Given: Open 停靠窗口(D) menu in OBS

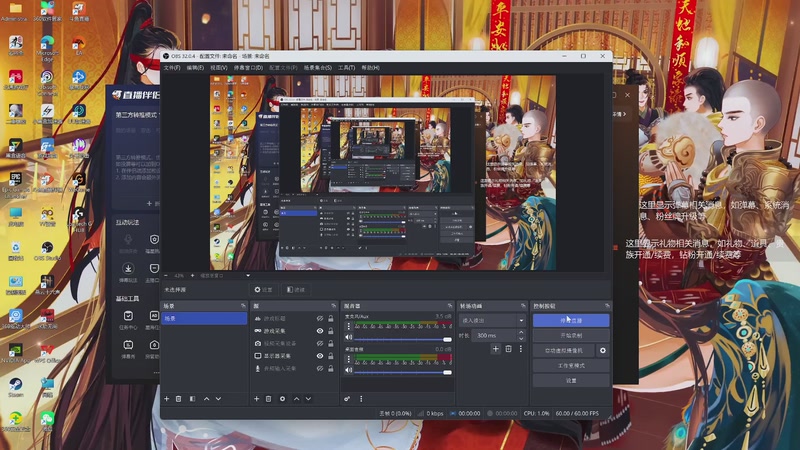Looking at the screenshot, I should tap(248, 68).
